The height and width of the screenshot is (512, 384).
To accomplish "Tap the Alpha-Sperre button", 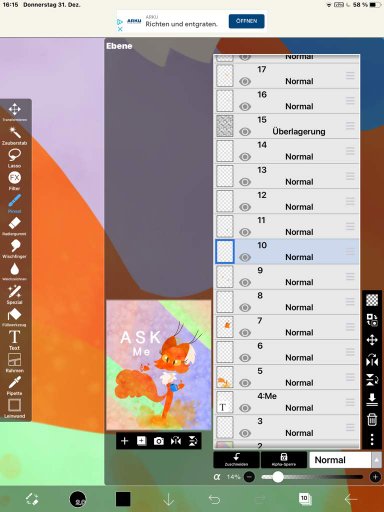I will tap(284, 460).
